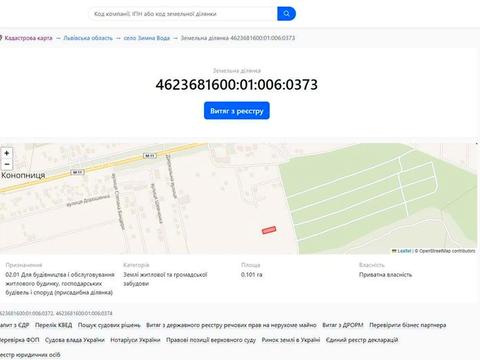Click the parcel number heading 4623681600:01:006:0373
Viewport: 480px width, 360px height.
[237, 85]
